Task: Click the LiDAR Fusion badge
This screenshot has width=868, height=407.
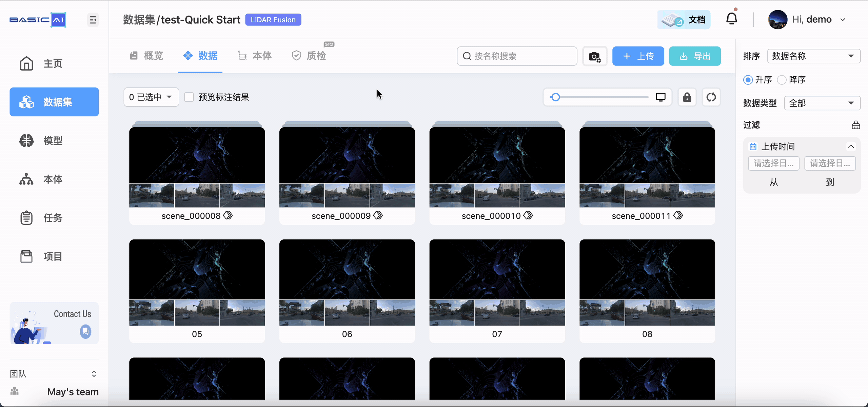Action: pyautogui.click(x=273, y=20)
